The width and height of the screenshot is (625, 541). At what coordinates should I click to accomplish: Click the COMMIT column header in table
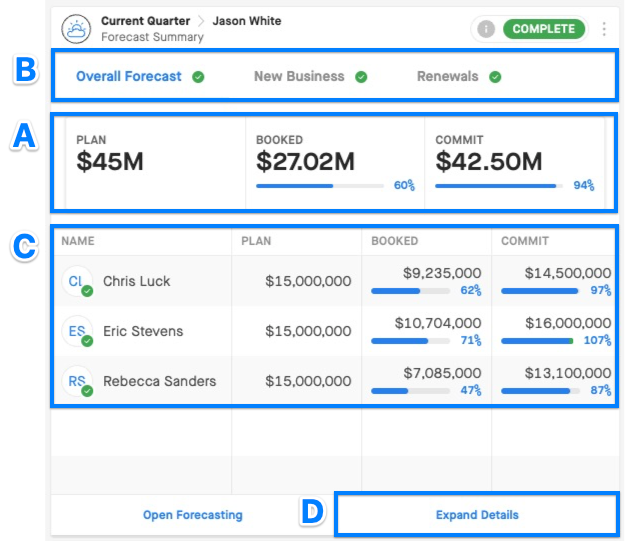(525, 241)
